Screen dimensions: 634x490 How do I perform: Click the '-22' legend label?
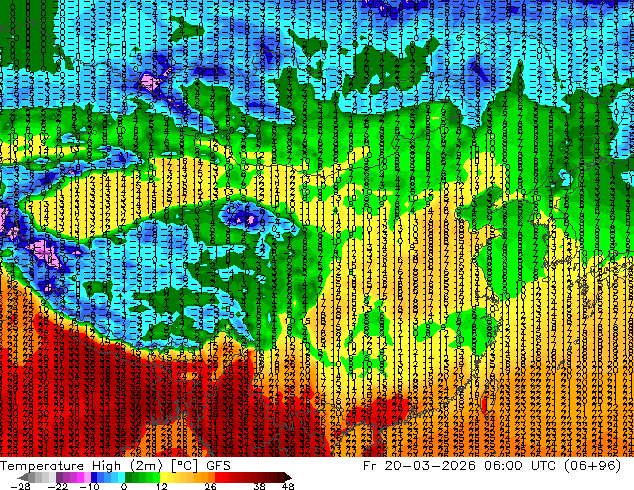[58, 486]
